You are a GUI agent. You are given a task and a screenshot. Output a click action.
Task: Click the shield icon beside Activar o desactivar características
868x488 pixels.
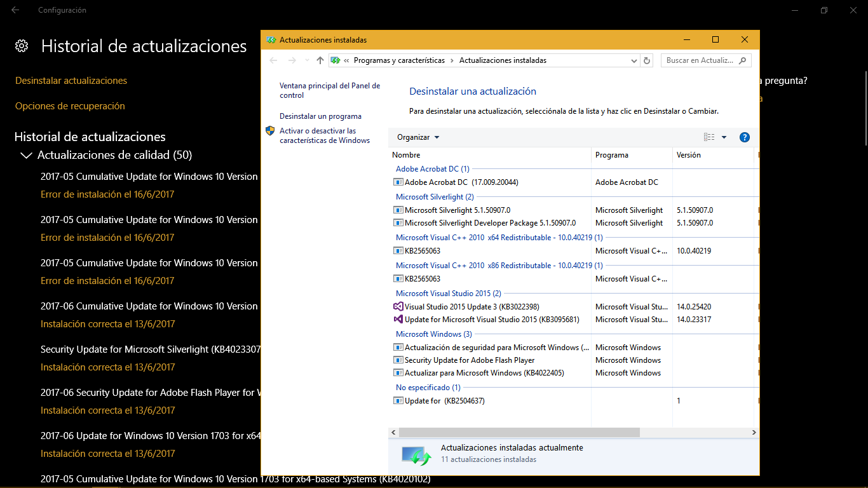270,131
